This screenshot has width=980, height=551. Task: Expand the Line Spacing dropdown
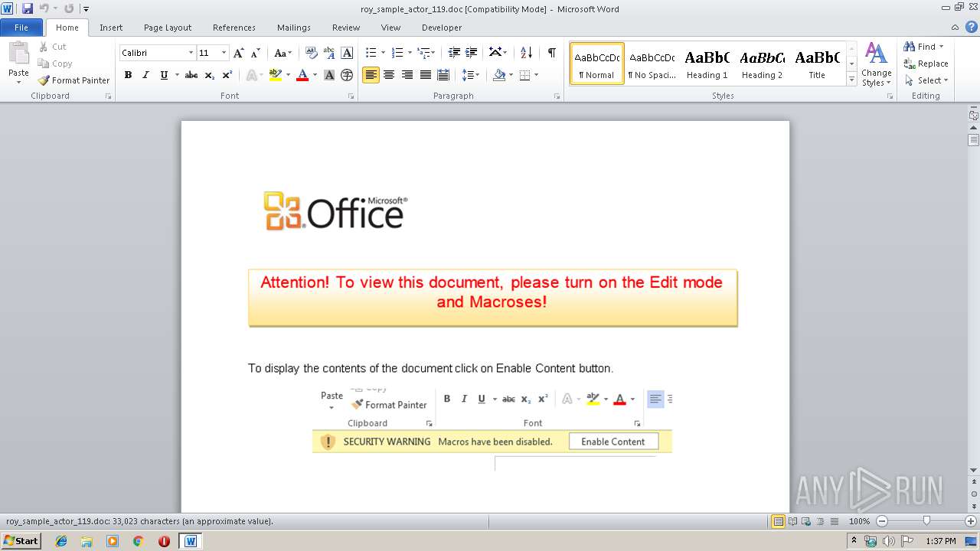click(471, 75)
